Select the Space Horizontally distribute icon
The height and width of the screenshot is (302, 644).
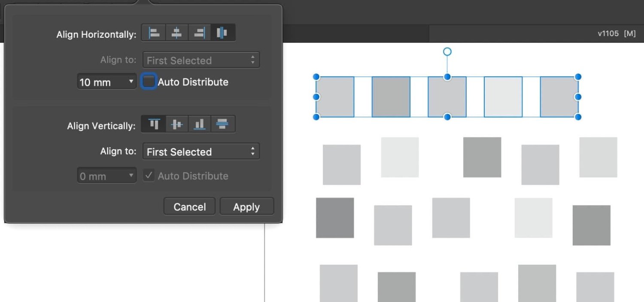tap(222, 33)
